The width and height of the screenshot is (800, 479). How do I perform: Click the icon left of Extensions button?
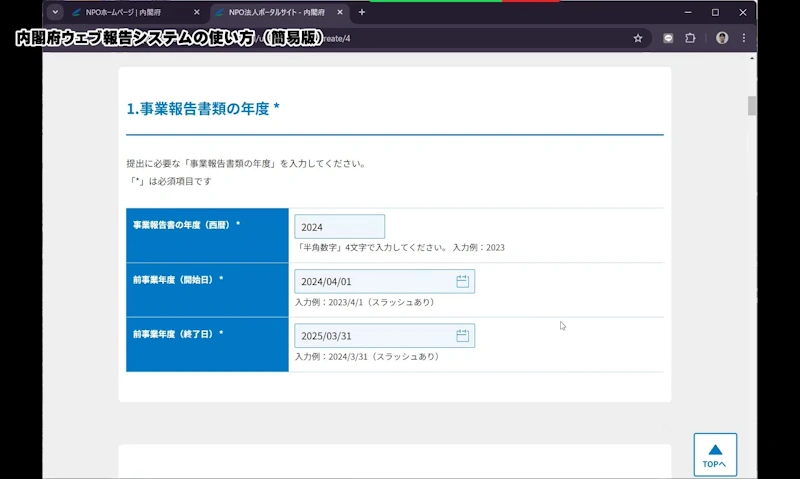coord(668,38)
